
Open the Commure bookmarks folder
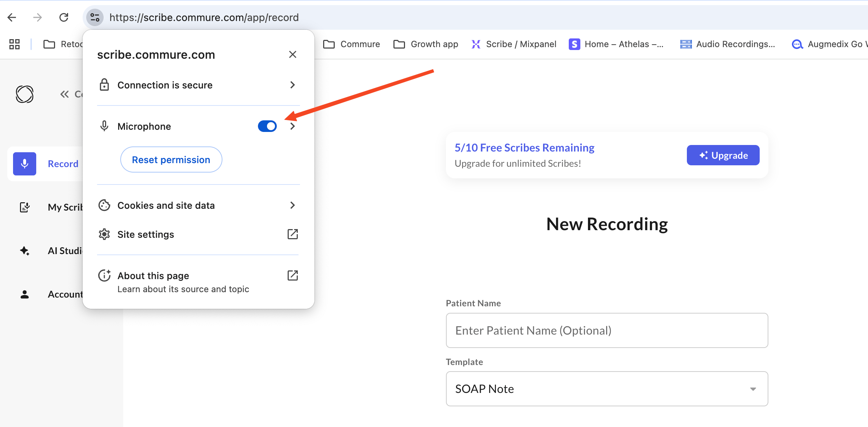351,44
